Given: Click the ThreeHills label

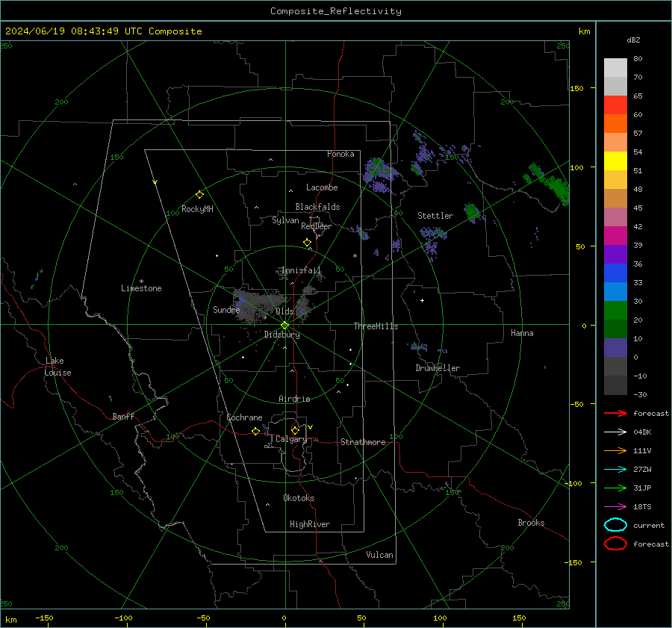Looking at the screenshot, I should coord(376,326).
